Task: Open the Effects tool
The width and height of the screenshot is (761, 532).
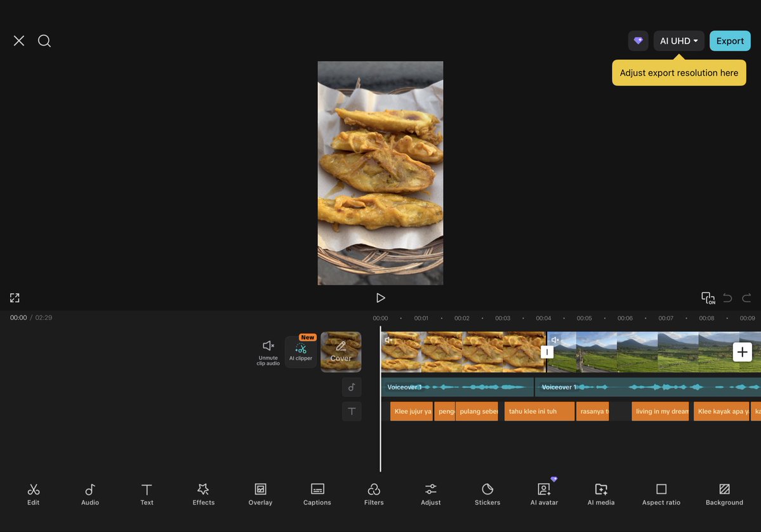Action: (x=203, y=495)
